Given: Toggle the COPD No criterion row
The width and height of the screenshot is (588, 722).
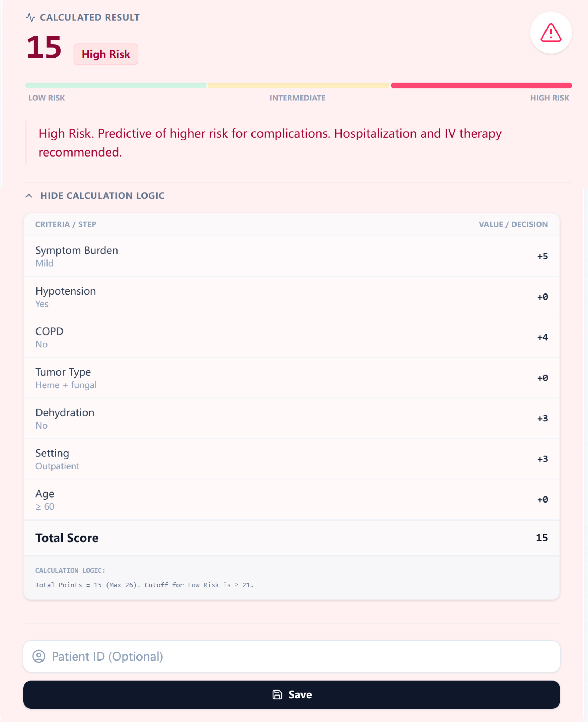Looking at the screenshot, I should 292,337.
